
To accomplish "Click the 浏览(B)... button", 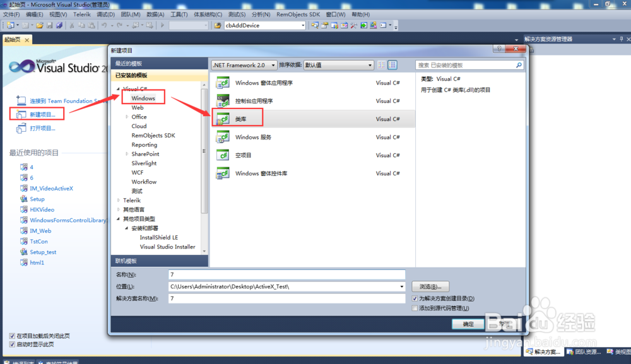I will 430,287.
